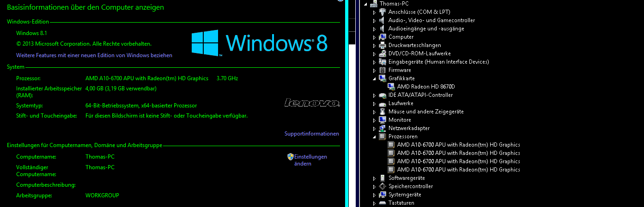Screen dimensions: 644x207
Task: Click the Speichercontroller icon
Action: click(382, 186)
